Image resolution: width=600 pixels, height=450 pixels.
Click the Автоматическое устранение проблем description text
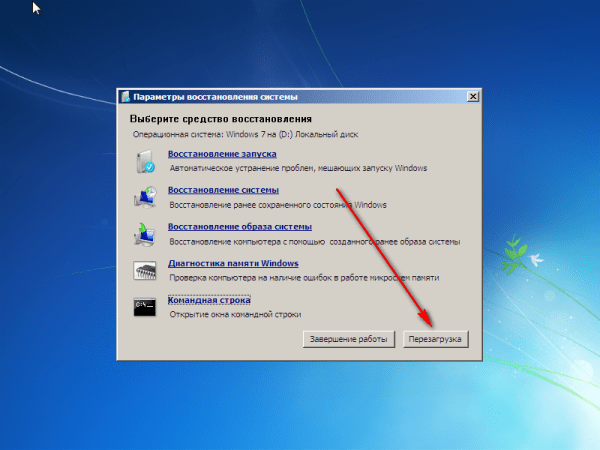point(298,168)
